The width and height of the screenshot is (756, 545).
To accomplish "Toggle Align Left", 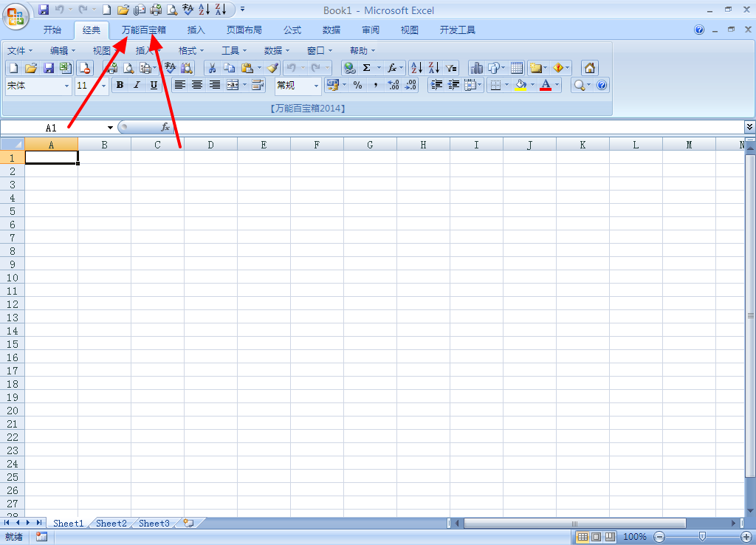I will [180, 86].
